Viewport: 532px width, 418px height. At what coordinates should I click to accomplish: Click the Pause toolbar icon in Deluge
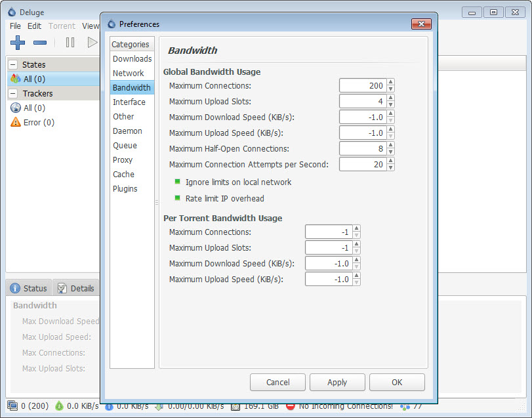(x=70, y=43)
